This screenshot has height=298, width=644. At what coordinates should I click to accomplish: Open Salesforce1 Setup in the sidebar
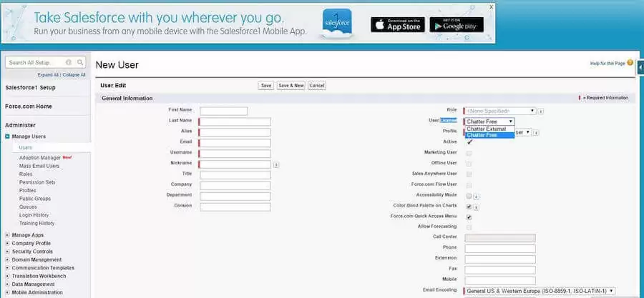[30, 88]
